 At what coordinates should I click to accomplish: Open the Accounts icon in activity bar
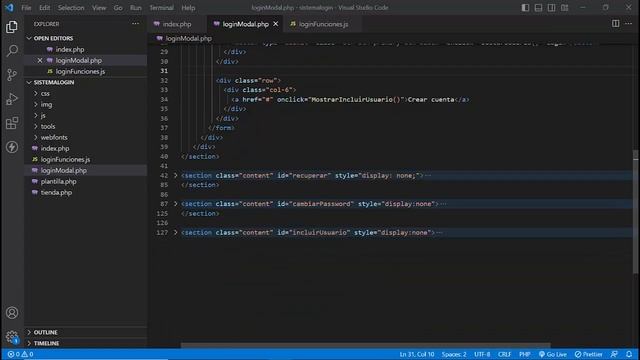12,313
